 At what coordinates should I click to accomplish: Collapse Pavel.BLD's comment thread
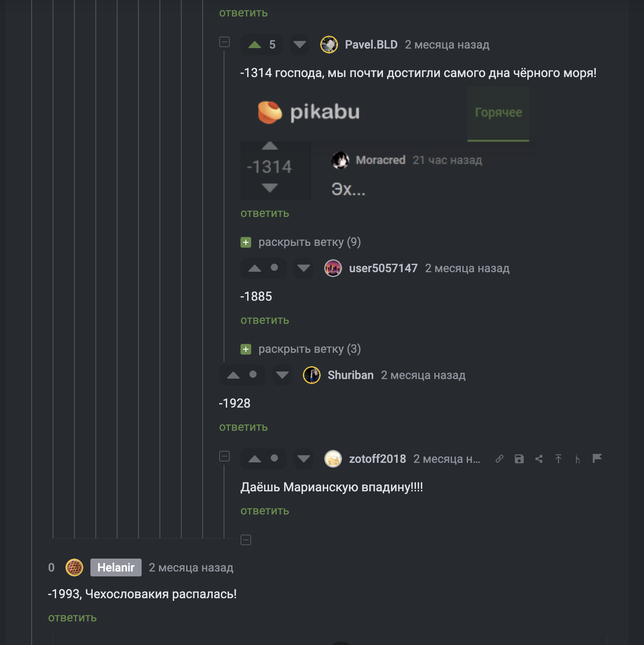224,42
